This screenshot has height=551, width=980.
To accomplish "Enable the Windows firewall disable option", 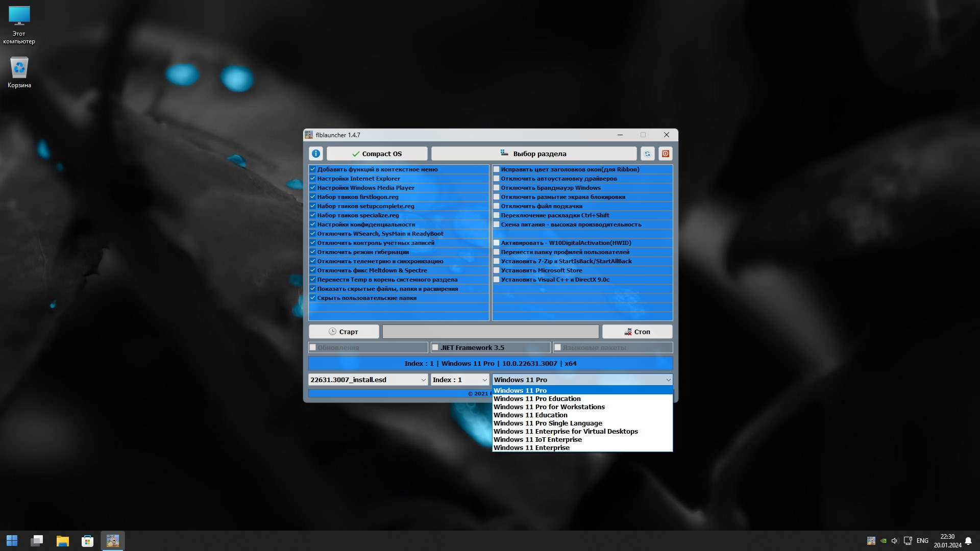I will point(496,188).
